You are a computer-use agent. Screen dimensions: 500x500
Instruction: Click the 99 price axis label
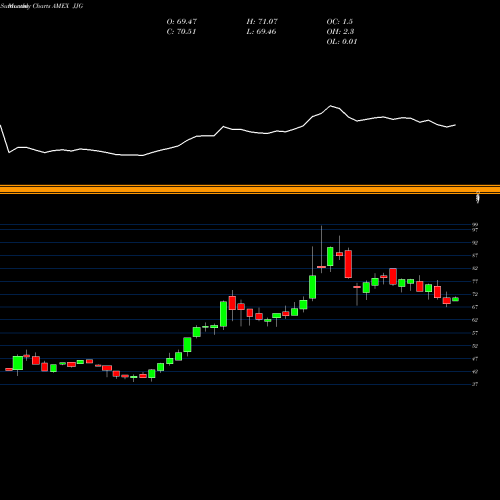(475, 225)
